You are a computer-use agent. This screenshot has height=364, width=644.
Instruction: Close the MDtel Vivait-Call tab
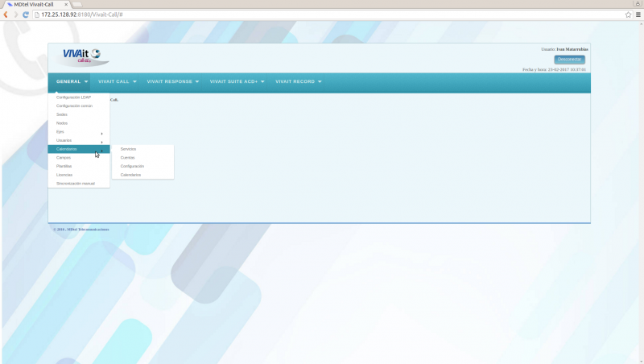click(66, 5)
